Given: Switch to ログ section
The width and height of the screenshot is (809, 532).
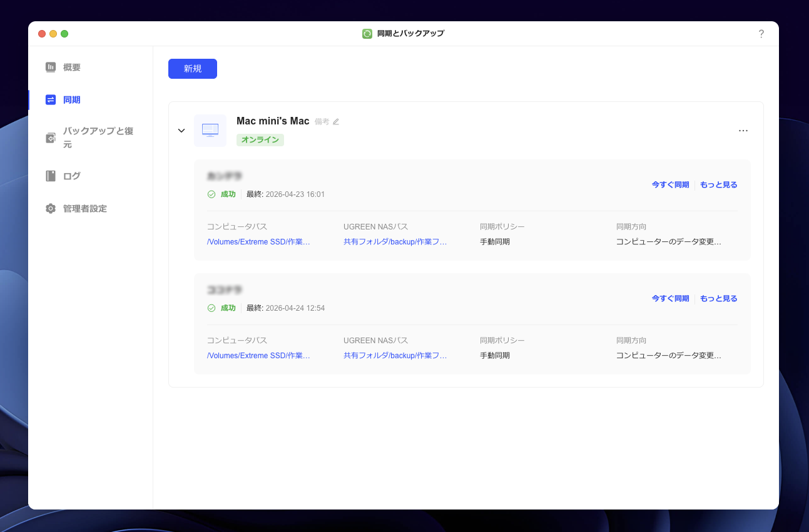Looking at the screenshot, I should click(71, 176).
